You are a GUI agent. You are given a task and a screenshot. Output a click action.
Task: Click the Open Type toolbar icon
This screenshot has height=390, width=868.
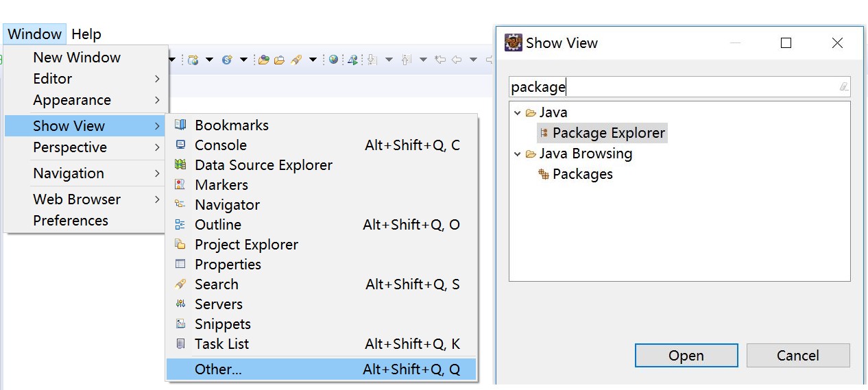click(263, 60)
